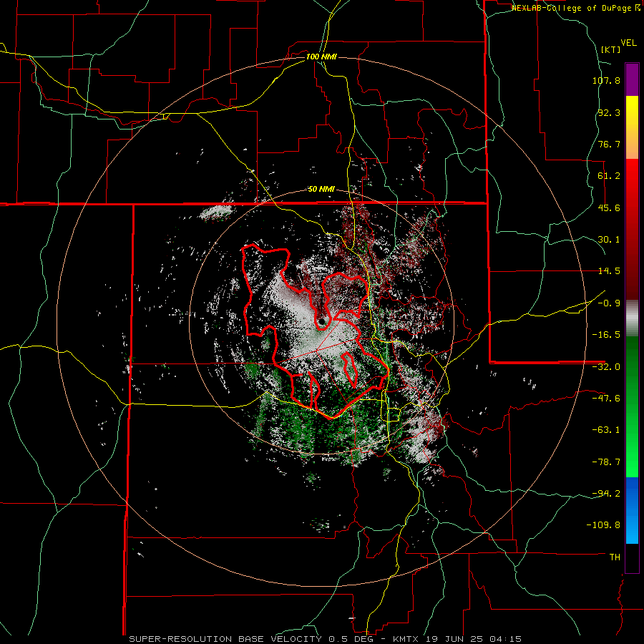Click the 30.1 velocity scale value

(609, 240)
